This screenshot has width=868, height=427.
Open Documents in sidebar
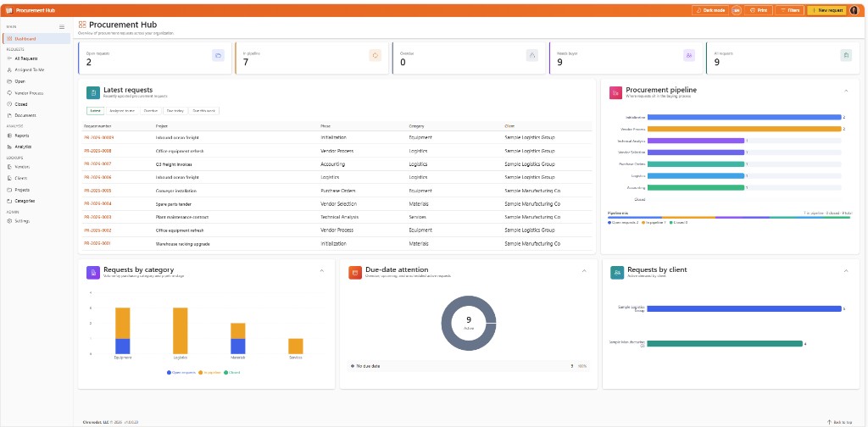point(36,115)
